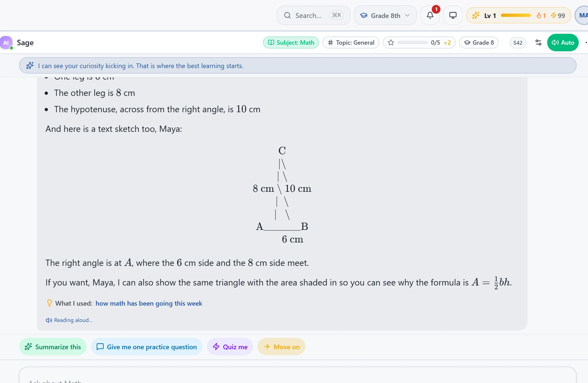Open the Subject: Math selector
This screenshot has height=383, width=588.
291,42
